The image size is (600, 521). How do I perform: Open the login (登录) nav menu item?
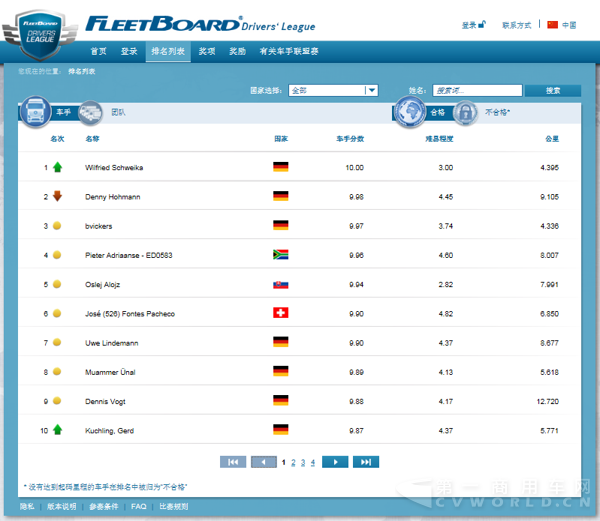[129, 51]
